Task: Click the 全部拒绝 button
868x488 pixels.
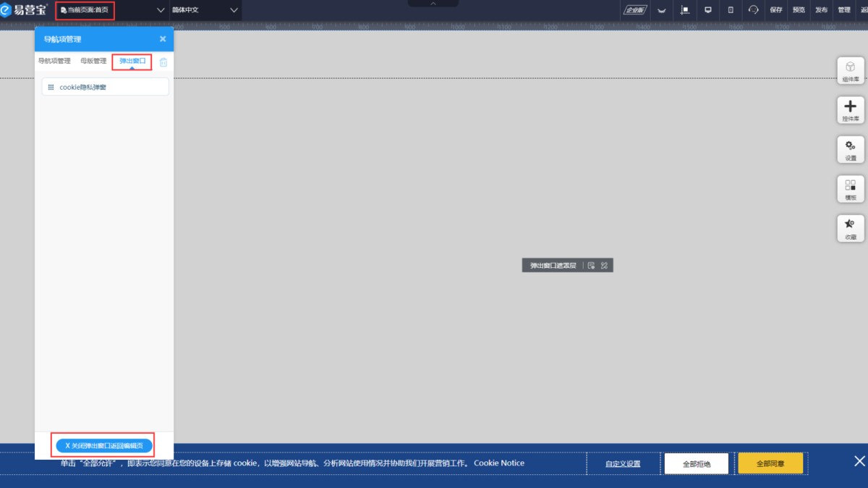Action: pyautogui.click(x=697, y=463)
